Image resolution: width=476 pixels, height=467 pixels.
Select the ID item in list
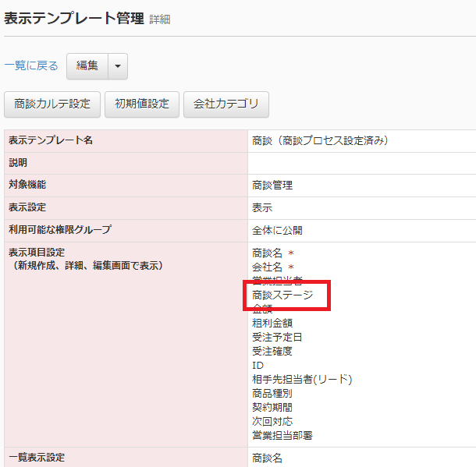(258, 366)
